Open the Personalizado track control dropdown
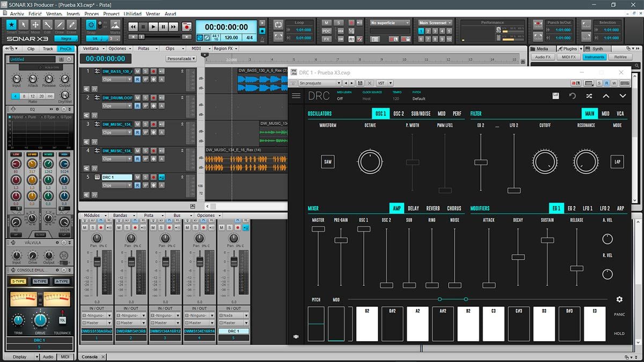Screen dimensions: 644x362 [181, 58]
